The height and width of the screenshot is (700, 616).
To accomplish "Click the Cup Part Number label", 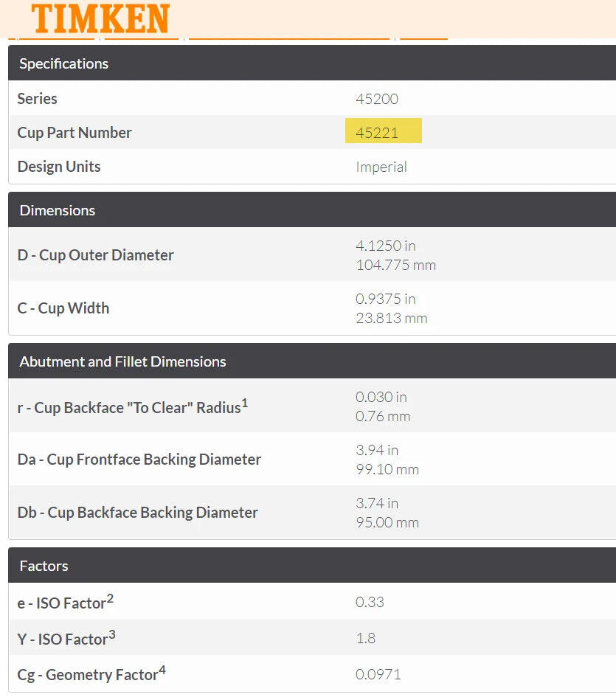I will coord(75,133).
